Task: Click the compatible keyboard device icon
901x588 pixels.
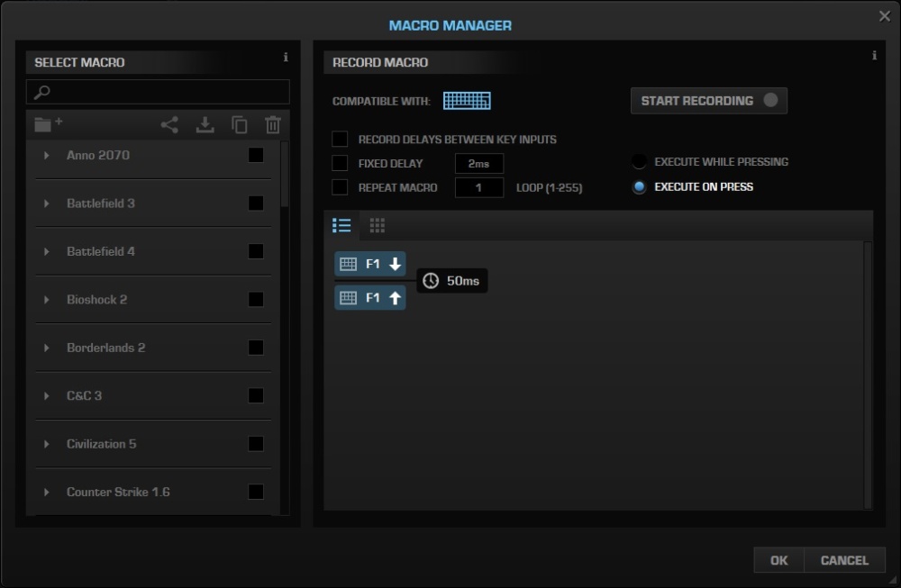Action: 467,101
